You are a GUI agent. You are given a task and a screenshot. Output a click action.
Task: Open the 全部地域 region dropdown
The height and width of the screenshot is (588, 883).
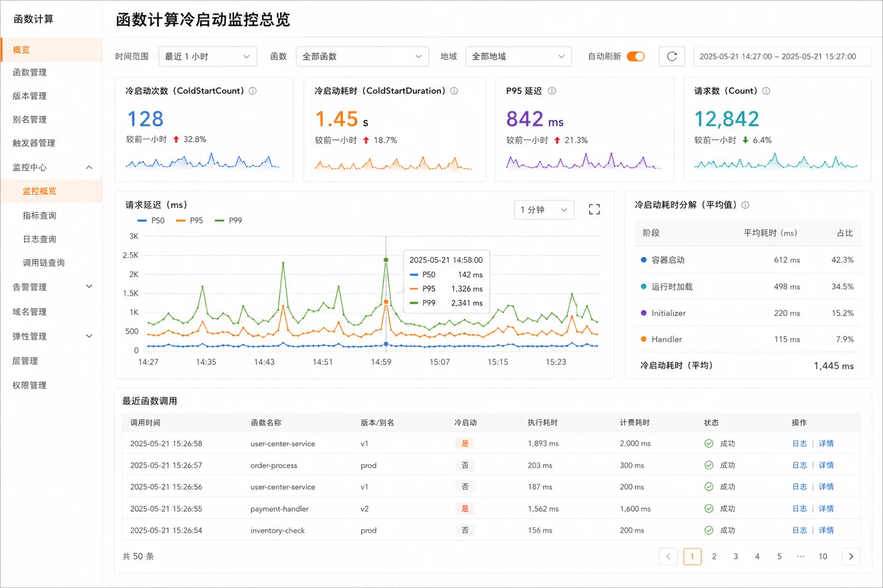[518, 56]
